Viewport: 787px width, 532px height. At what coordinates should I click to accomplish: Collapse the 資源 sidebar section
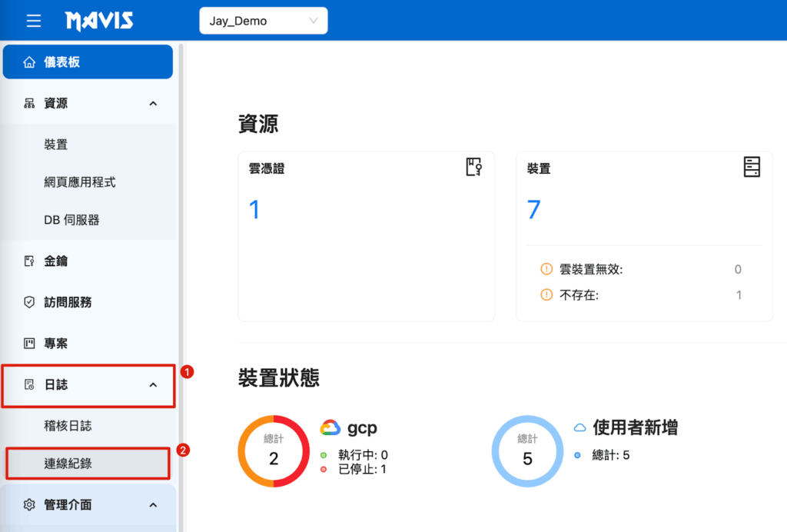[153, 104]
